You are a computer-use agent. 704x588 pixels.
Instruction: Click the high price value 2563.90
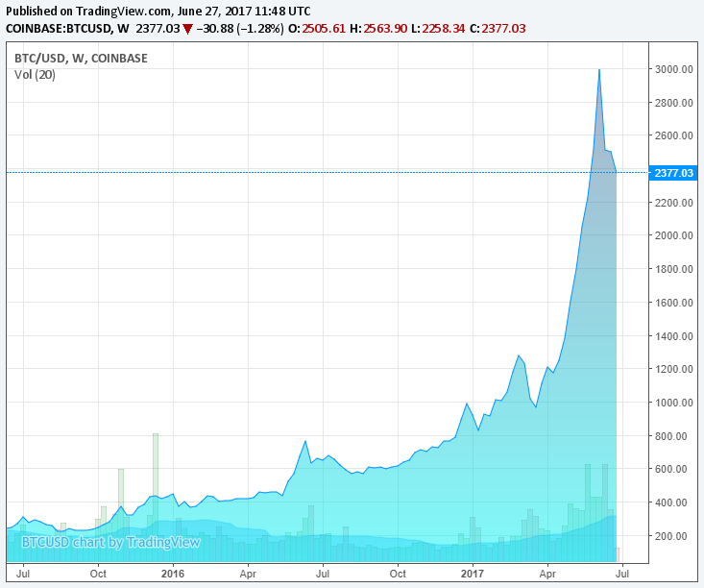coord(385,29)
